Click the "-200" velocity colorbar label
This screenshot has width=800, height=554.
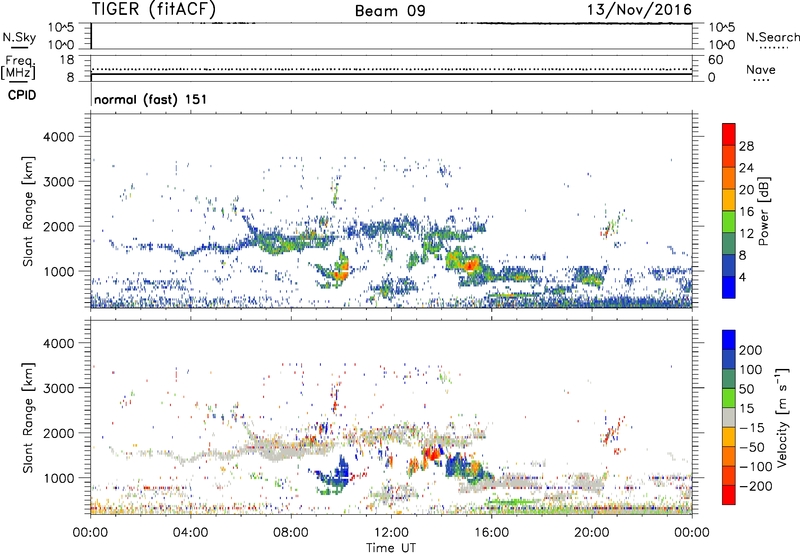755,486
